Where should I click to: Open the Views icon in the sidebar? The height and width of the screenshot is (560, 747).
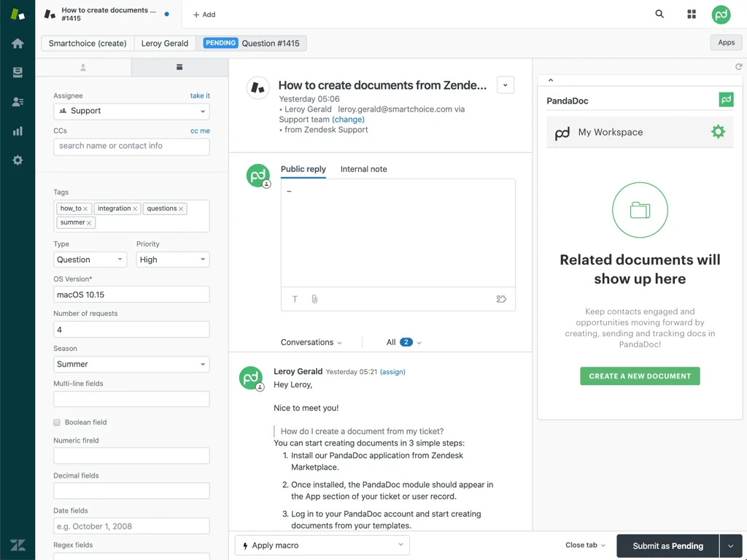coord(16,72)
